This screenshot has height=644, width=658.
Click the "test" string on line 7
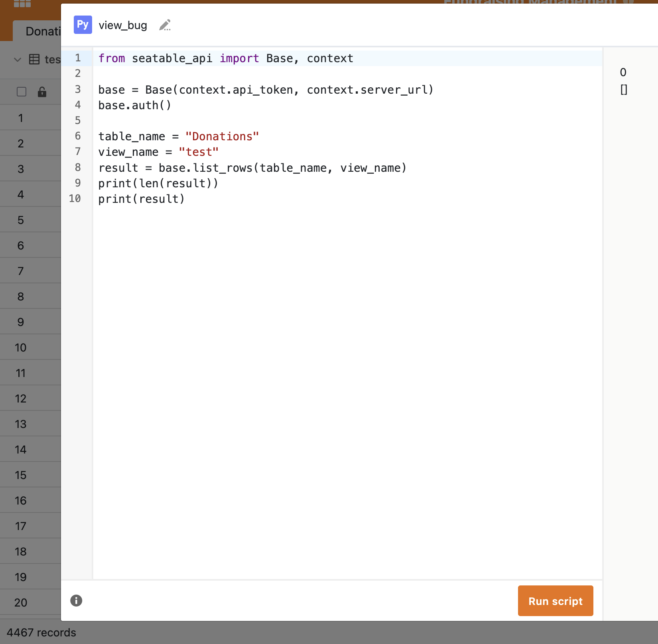[x=199, y=152]
